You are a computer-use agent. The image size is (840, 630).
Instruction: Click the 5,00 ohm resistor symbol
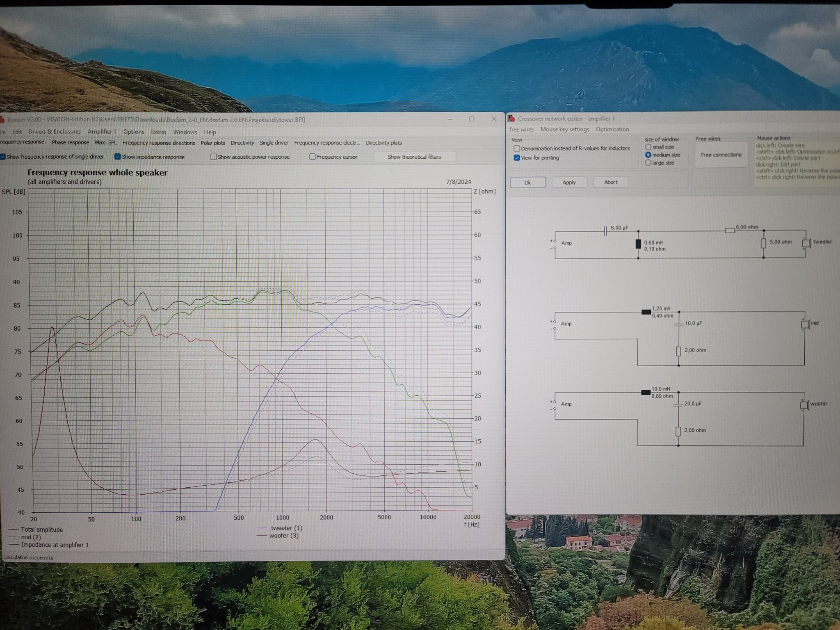tap(763, 243)
